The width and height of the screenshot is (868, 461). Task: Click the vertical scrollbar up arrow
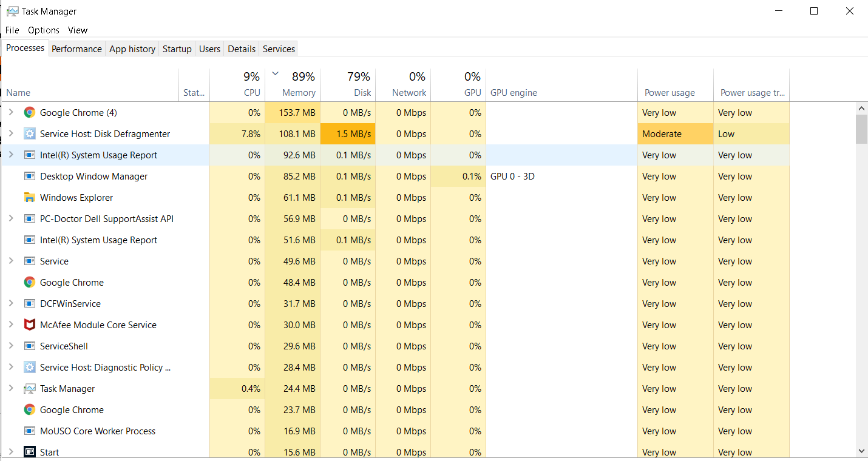point(861,109)
